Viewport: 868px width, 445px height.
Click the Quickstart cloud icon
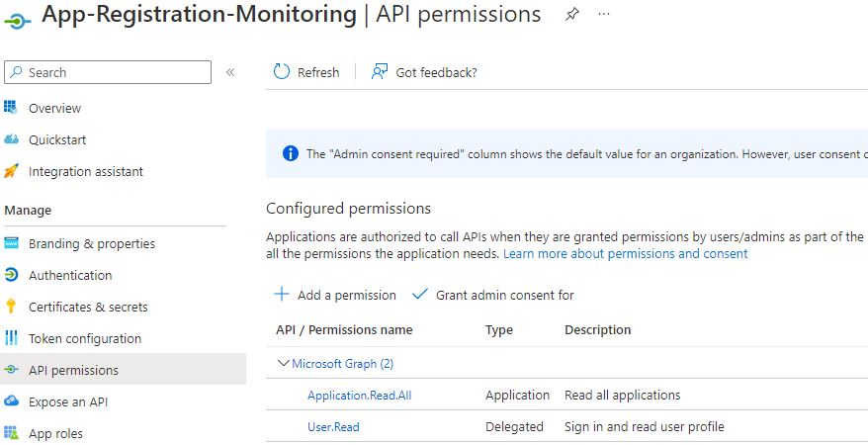[x=11, y=138]
